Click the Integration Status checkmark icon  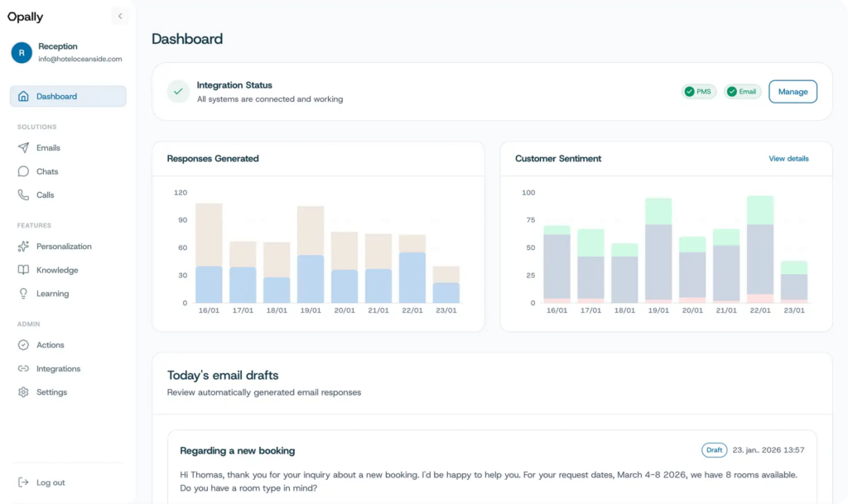pyautogui.click(x=178, y=92)
